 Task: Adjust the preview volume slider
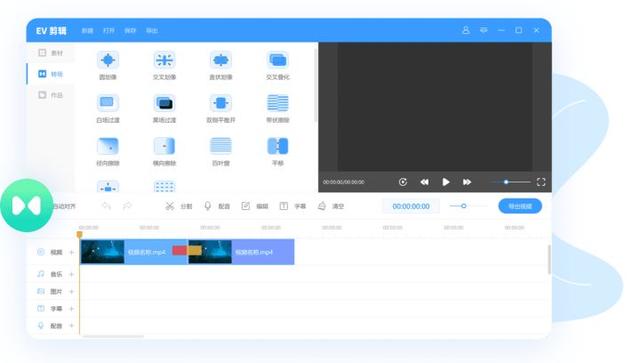pos(510,182)
